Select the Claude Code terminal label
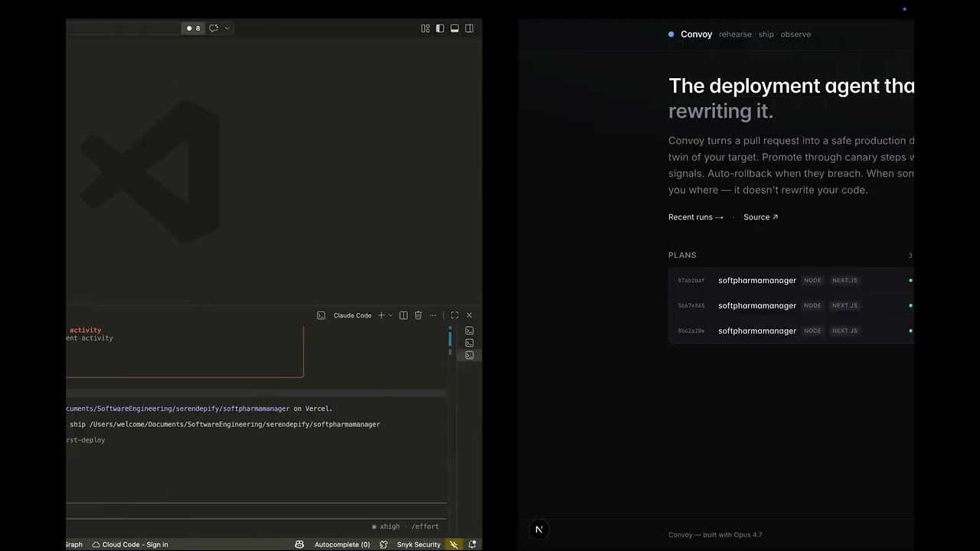The image size is (980, 551). (x=352, y=315)
